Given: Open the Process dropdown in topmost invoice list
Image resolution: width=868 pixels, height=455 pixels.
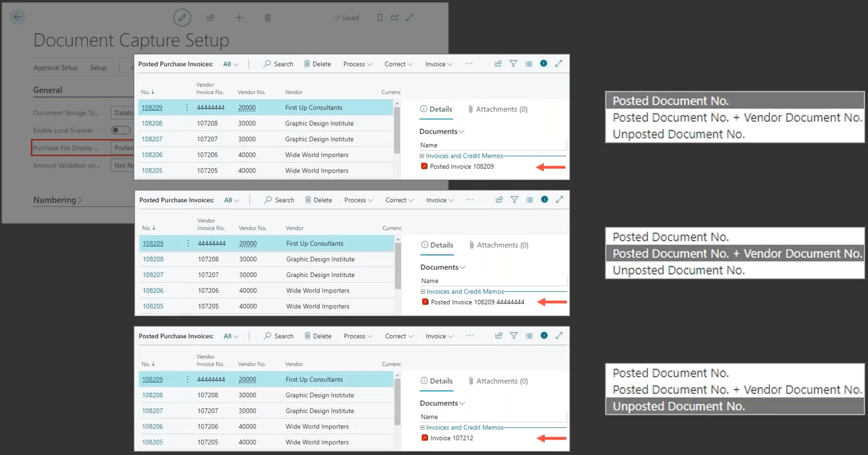Looking at the screenshot, I should coord(357,64).
